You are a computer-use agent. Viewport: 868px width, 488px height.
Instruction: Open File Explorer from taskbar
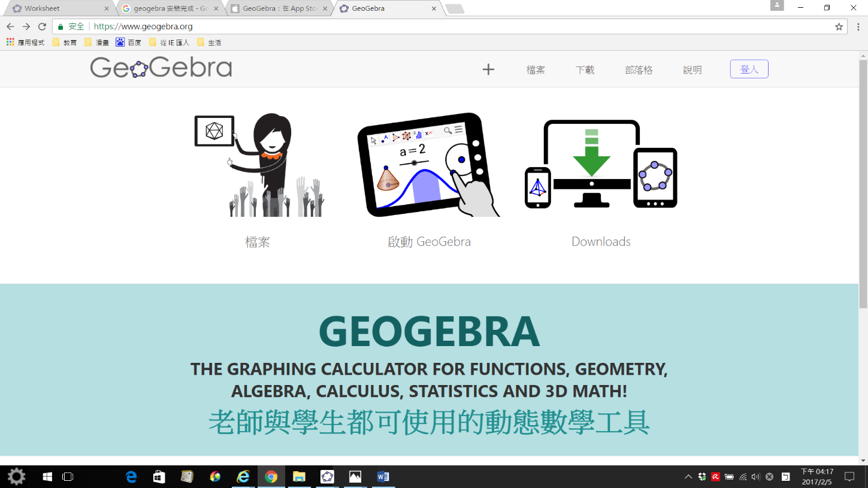point(299,477)
